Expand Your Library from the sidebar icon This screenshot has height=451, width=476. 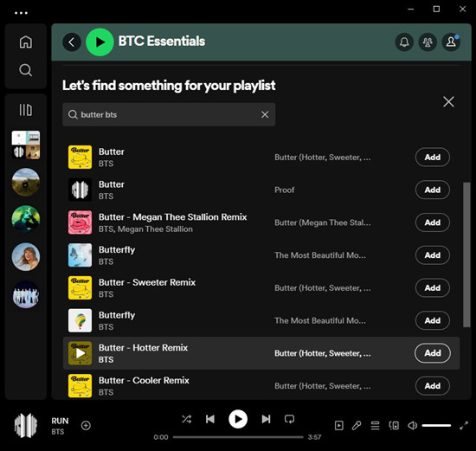coord(25,110)
